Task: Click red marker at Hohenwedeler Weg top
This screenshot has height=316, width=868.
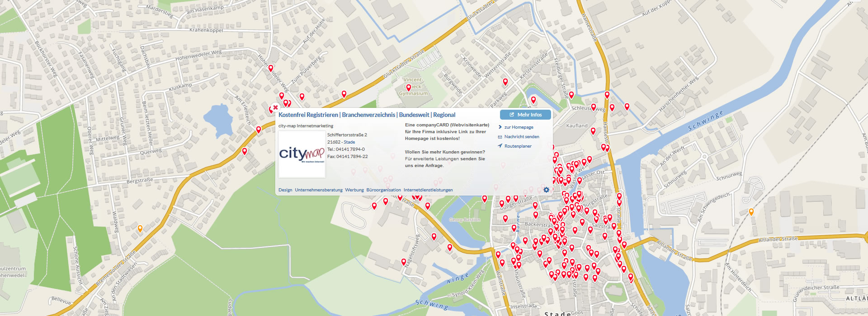Action: (271, 68)
